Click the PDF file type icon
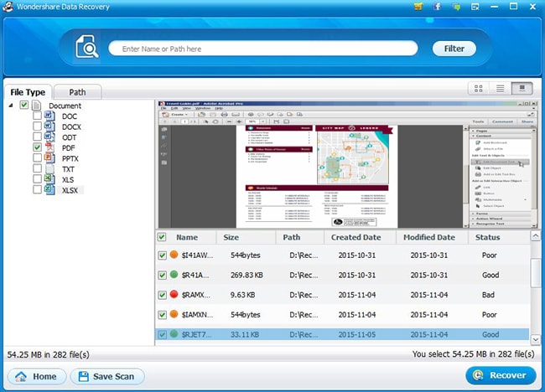 pos(49,147)
